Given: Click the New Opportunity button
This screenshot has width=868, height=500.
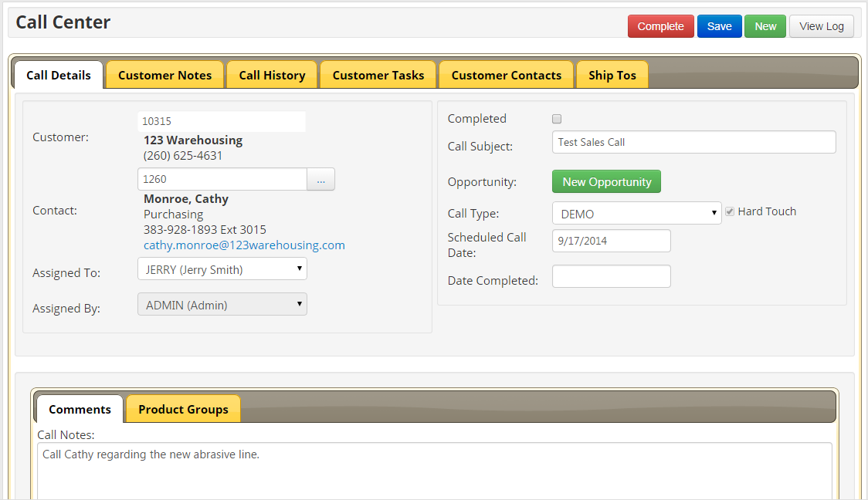Looking at the screenshot, I should 607,181.
